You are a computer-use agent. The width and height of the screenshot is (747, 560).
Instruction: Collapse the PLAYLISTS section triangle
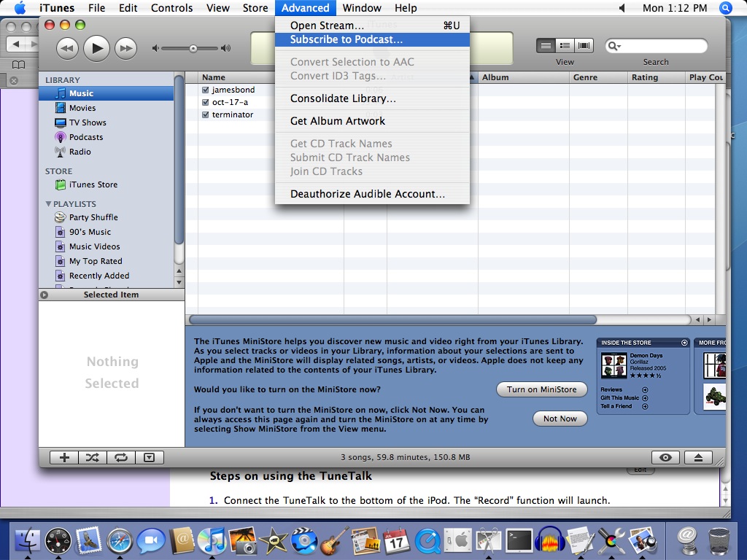48,204
